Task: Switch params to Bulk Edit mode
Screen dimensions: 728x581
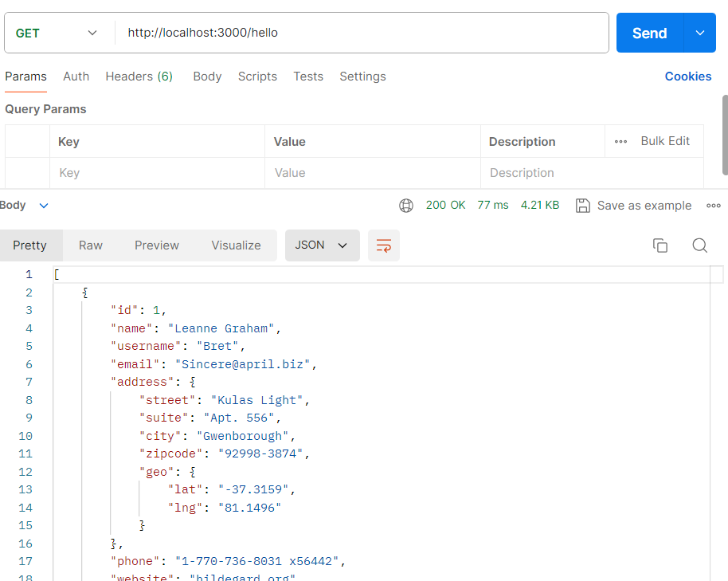Action: [665, 140]
